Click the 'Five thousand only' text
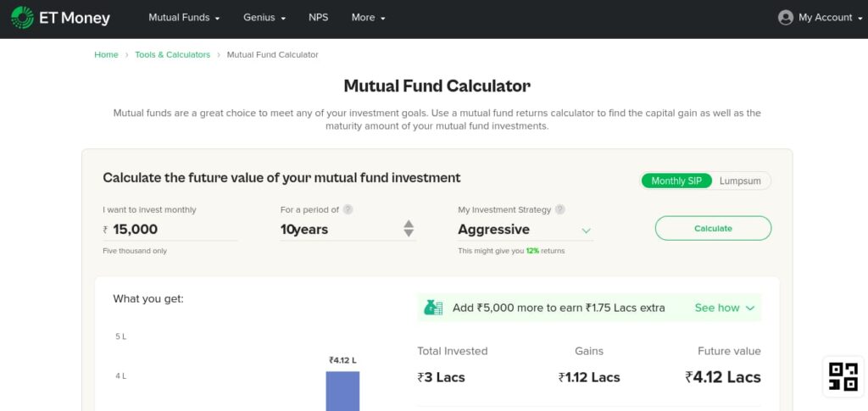Screen dimensions: 868x411 pyautogui.click(x=135, y=251)
